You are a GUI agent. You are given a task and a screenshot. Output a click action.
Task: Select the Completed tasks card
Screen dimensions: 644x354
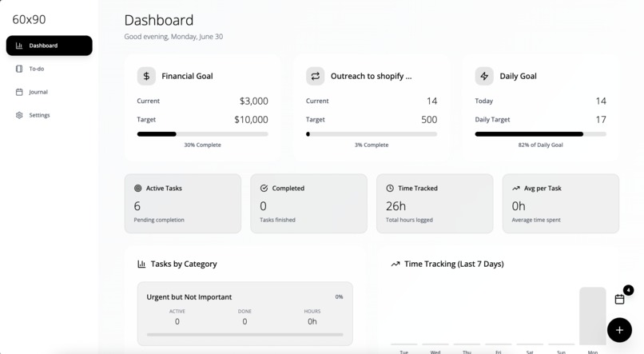(309, 204)
